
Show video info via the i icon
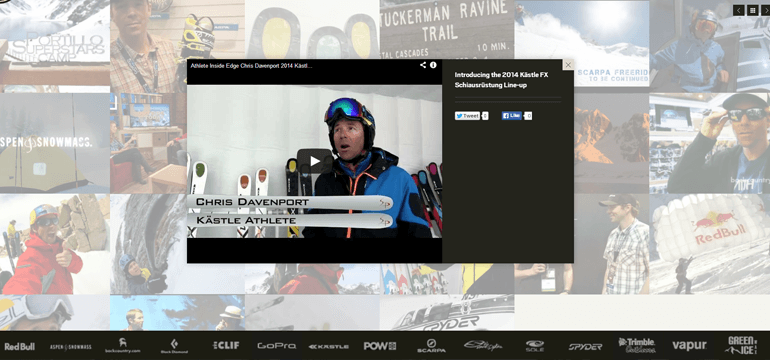tap(433, 65)
